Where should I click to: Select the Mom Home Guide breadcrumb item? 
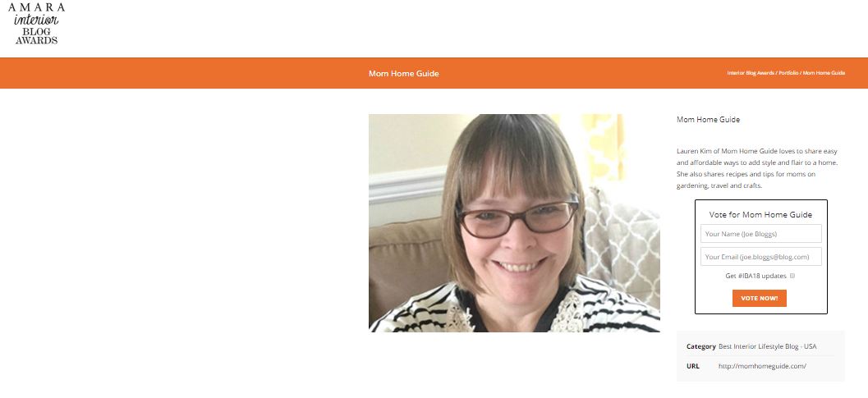[824, 73]
